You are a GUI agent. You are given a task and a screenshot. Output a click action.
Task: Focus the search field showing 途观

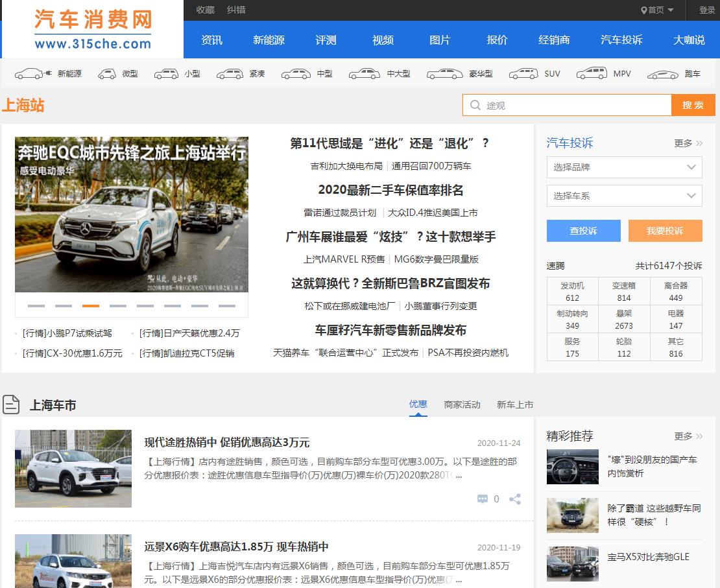pos(567,105)
